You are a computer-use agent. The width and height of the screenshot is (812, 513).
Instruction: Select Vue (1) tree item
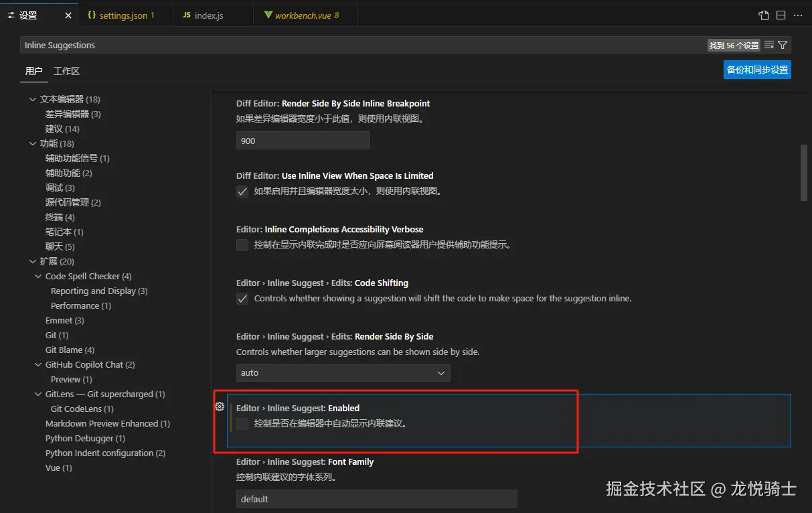(58, 467)
